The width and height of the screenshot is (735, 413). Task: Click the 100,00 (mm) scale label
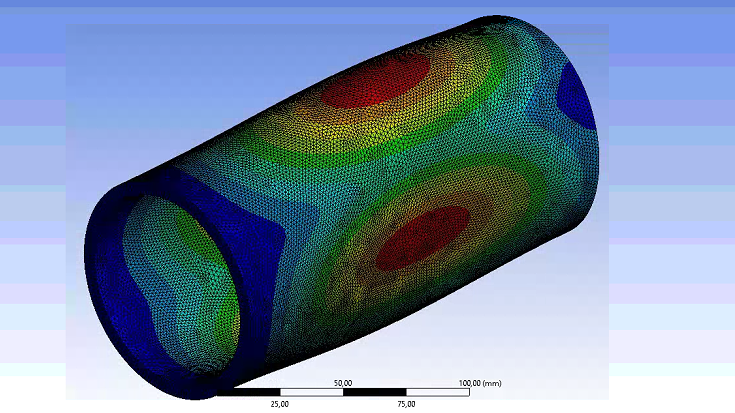coord(479,382)
